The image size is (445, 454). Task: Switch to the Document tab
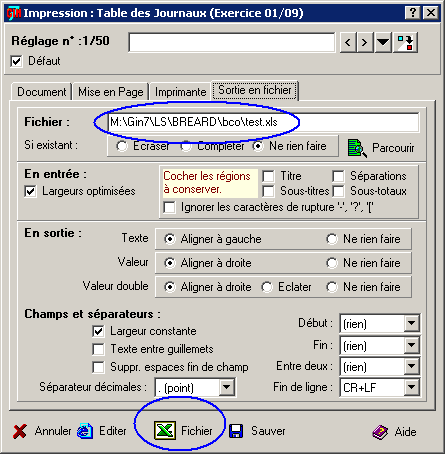pyautogui.click(x=42, y=92)
